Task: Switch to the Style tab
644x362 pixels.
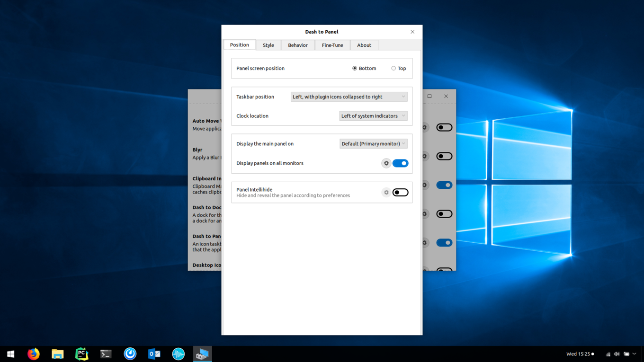Action: coord(268,45)
